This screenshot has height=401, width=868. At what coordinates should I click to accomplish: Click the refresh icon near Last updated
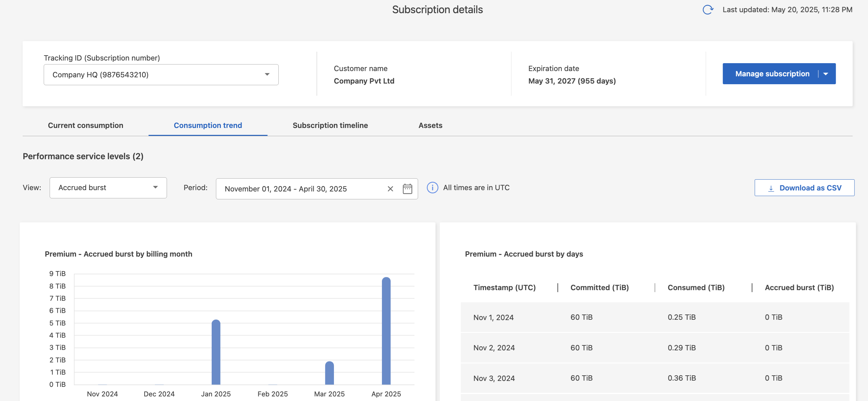tap(708, 10)
